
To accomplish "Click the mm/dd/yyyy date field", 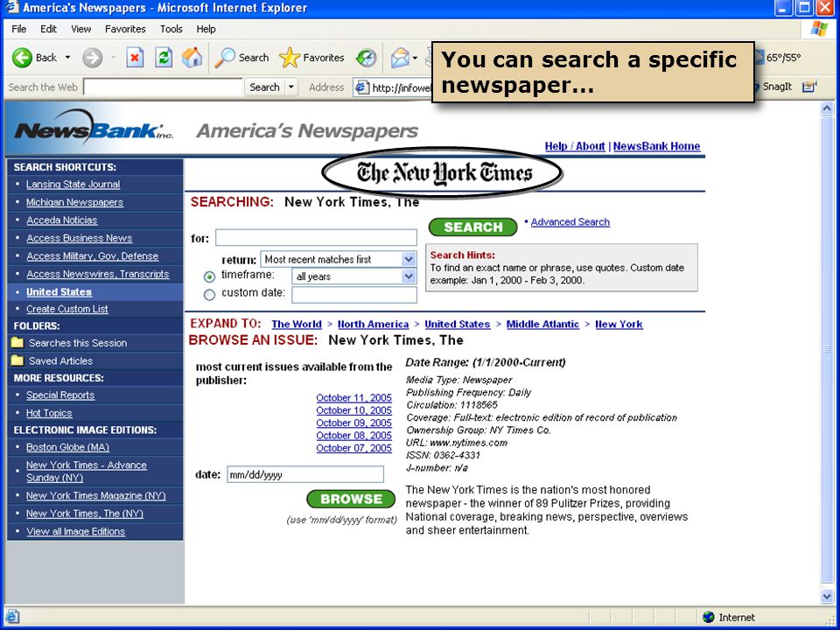I will (x=305, y=474).
